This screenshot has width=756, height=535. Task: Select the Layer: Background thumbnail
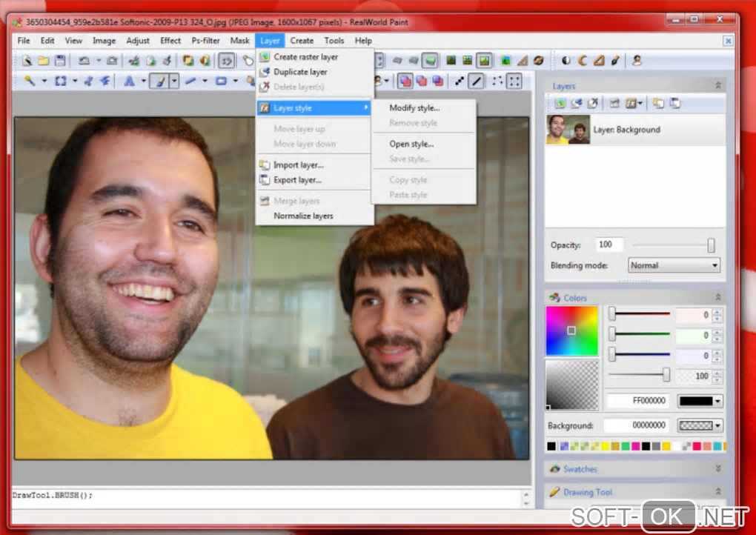coord(568,129)
